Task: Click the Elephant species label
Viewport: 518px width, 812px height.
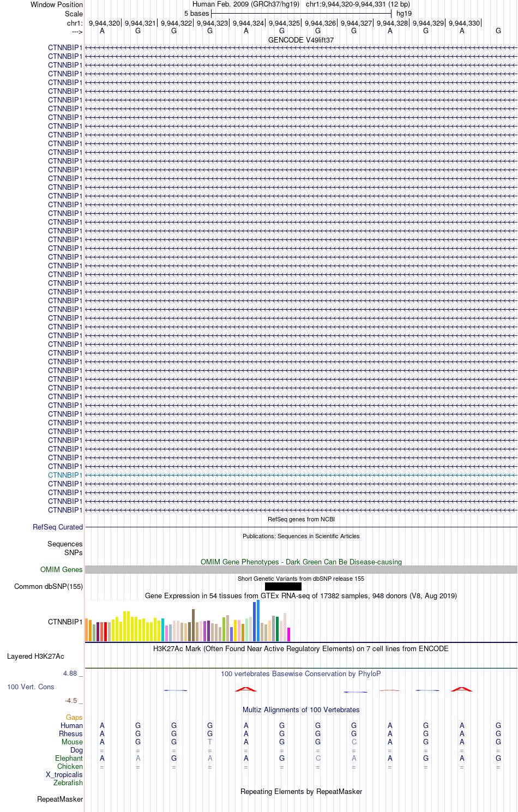Action: tap(69, 758)
